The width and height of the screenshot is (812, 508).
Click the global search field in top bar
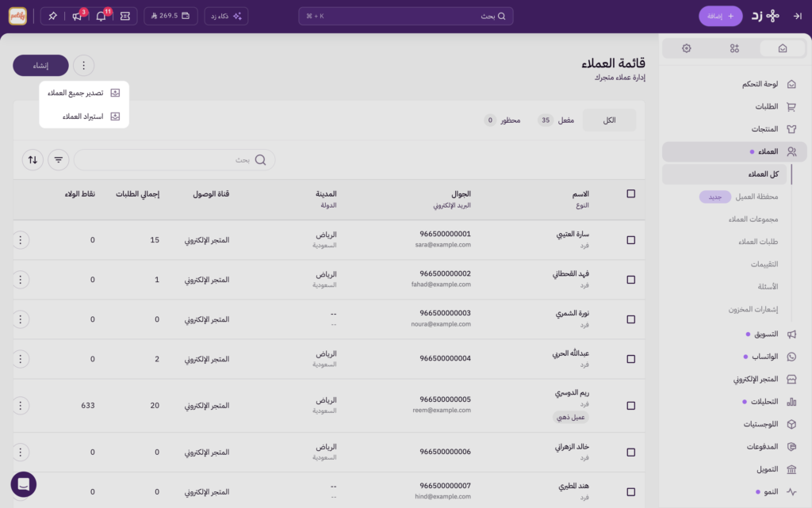[405, 16]
